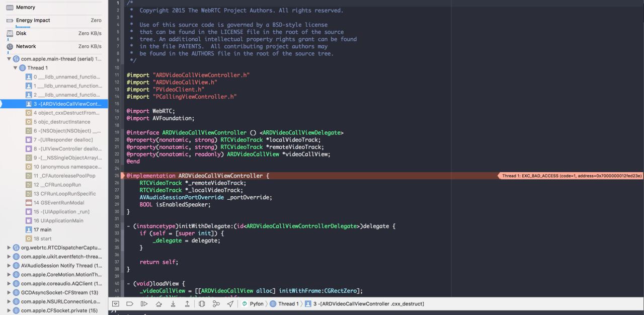Add breakpoint at line 33 gutter
Image resolution: width=644 pixels, height=315 pixels.
(117, 233)
